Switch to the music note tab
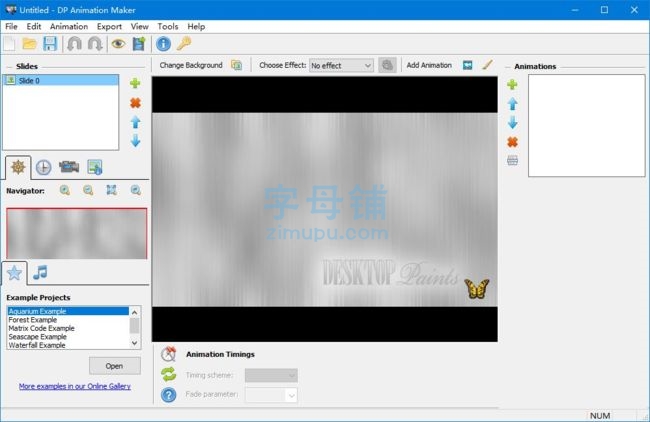650x422 pixels. [x=40, y=272]
